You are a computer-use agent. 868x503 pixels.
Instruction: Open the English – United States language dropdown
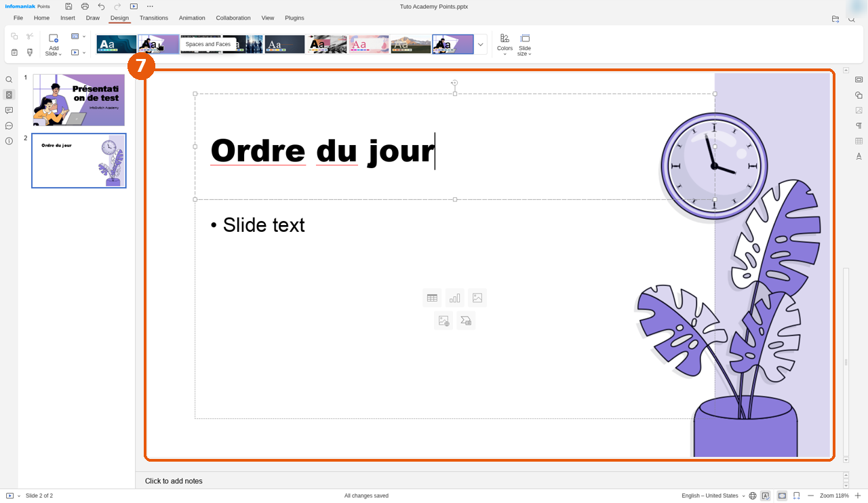[x=713, y=496]
